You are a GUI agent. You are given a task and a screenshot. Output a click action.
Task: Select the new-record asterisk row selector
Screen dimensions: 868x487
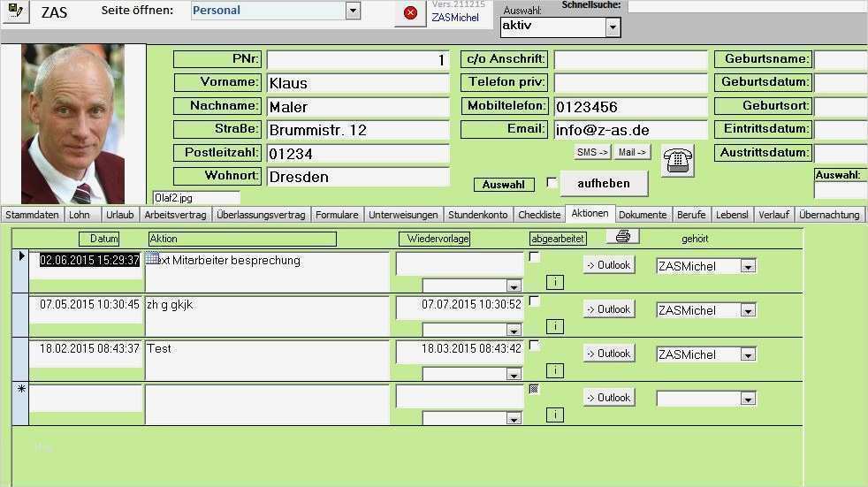[21, 389]
